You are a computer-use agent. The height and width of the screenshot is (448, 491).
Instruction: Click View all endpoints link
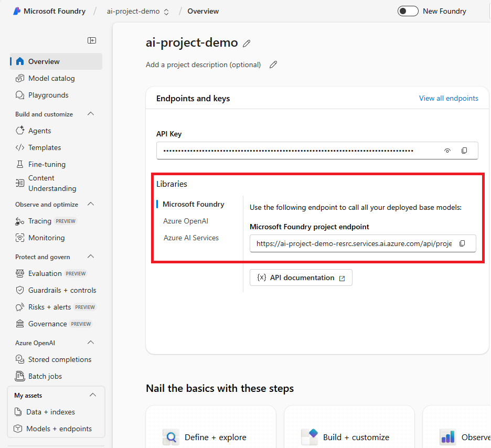[x=449, y=98]
